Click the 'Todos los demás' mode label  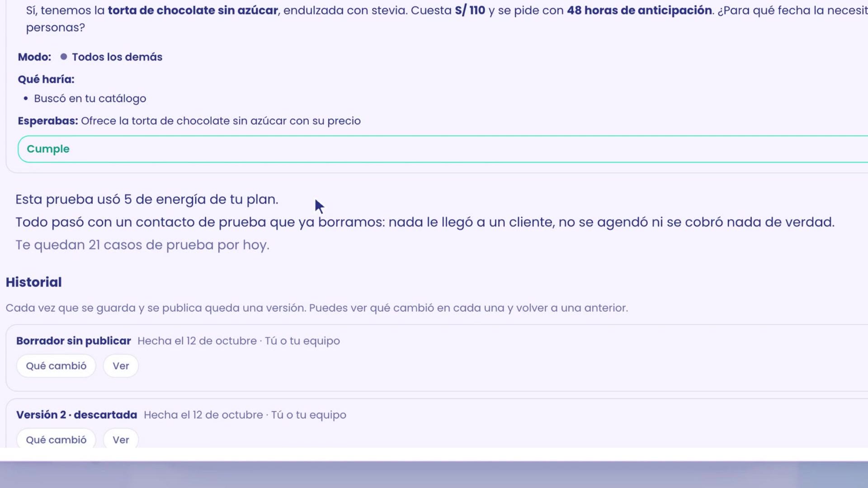(x=117, y=57)
